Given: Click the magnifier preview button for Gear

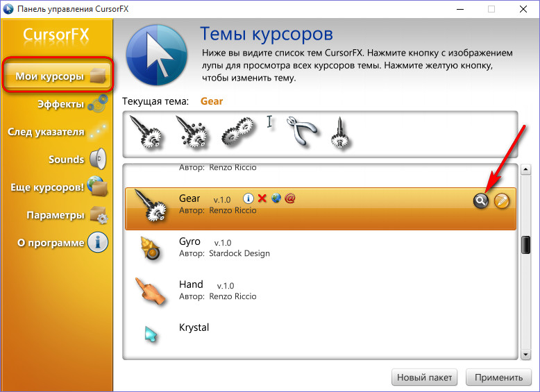Looking at the screenshot, I should pyautogui.click(x=481, y=201).
